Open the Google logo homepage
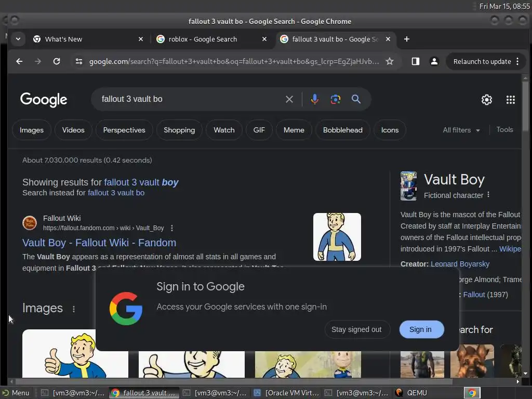The height and width of the screenshot is (399, 532). [44, 100]
